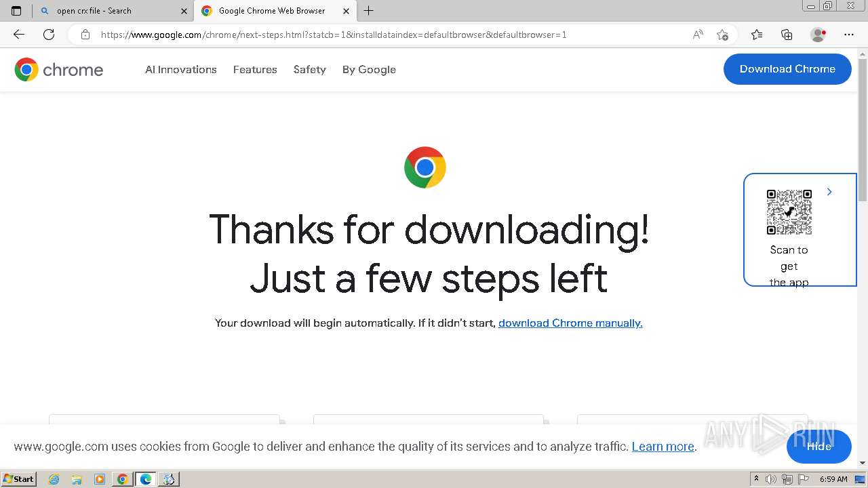Screen dimensions: 868x488
Task: Open the Favorites list
Action: pyautogui.click(x=757, y=35)
